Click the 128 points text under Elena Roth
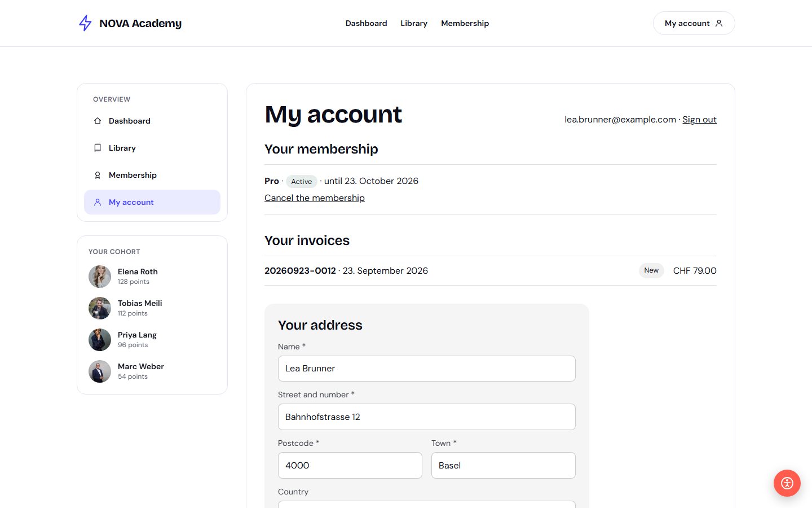The image size is (812, 508). 134,282
